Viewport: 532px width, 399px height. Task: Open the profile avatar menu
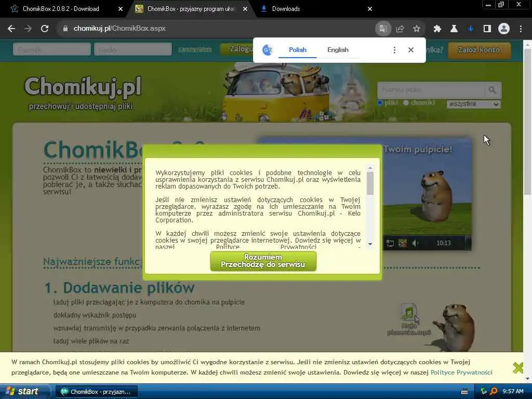click(x=504, y=29)
